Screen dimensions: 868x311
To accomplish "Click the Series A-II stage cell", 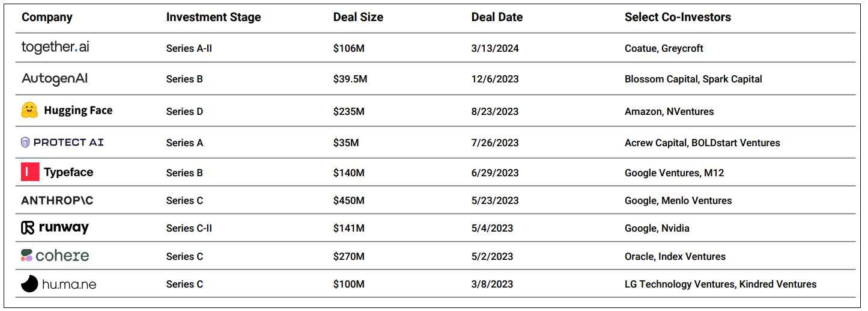I will click(x=189, y=48).
